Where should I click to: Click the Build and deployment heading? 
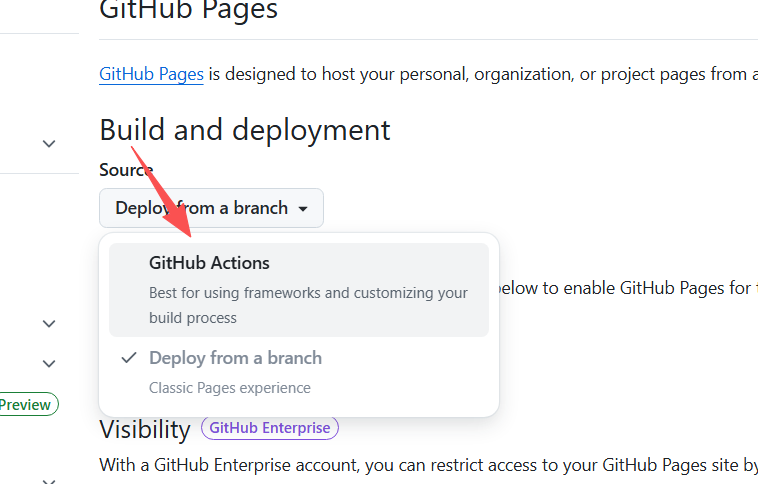(245, 130)
